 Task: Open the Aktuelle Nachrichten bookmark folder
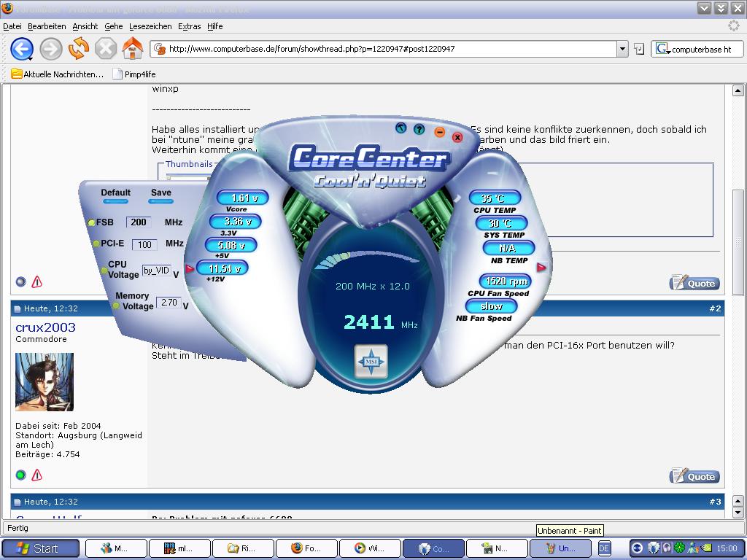point(57,74)
